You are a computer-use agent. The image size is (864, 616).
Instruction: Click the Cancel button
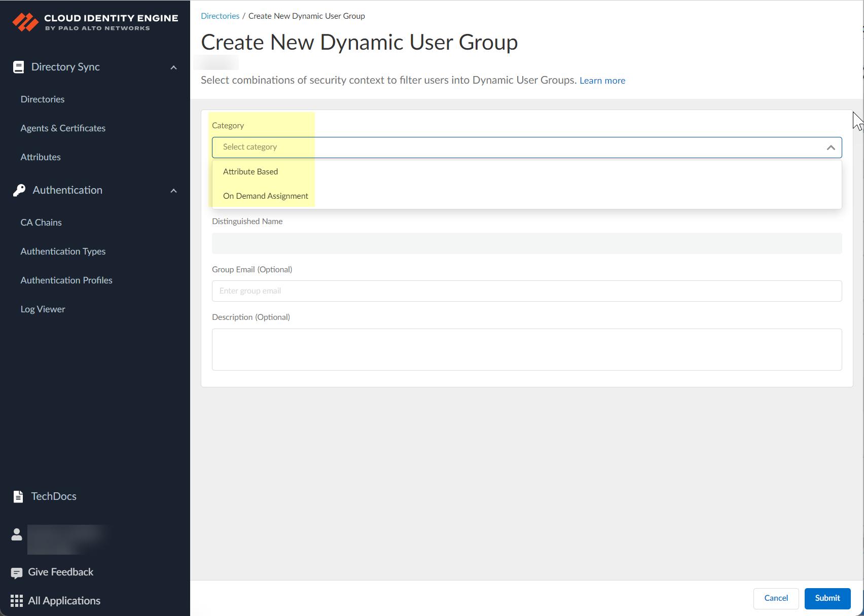776,598
